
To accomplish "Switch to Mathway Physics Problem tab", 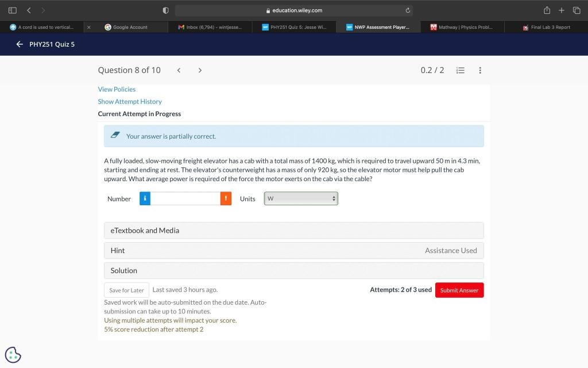I will [462, 27].
